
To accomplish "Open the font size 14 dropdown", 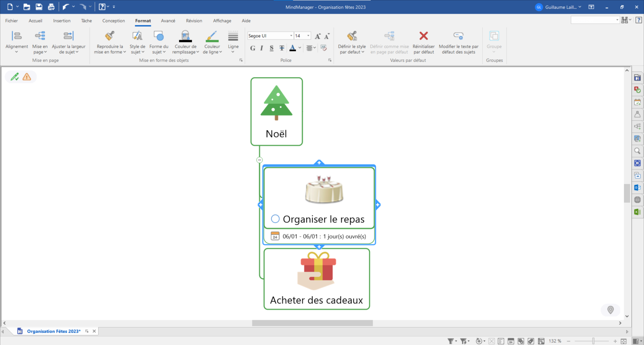I will pyautogui.click(x=308, y=36).
